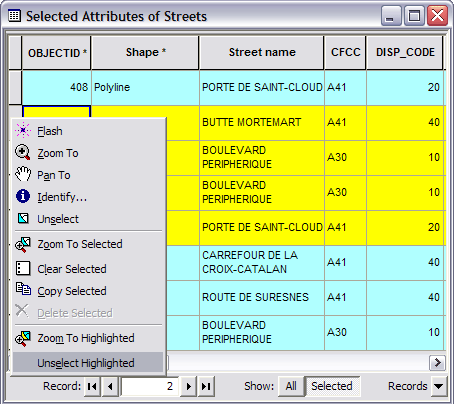Move to the next record
Screen dimensions: 454x405
click(x=188, y=386)
